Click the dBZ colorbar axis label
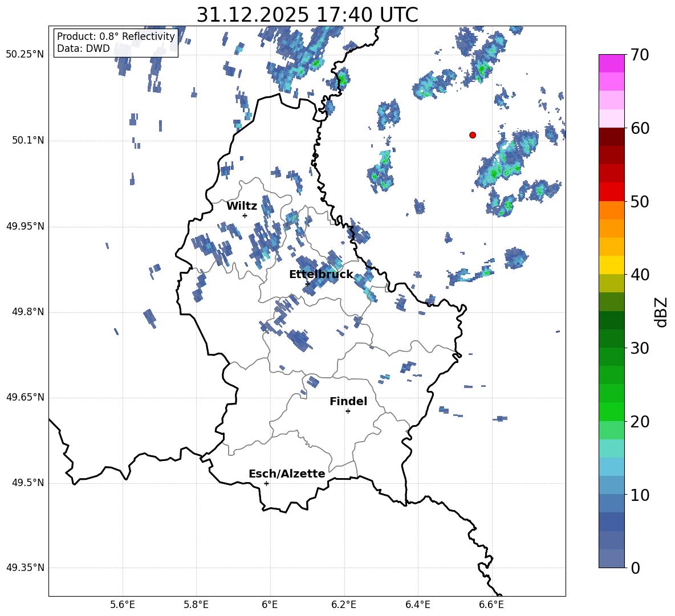 tap(661, 312)
